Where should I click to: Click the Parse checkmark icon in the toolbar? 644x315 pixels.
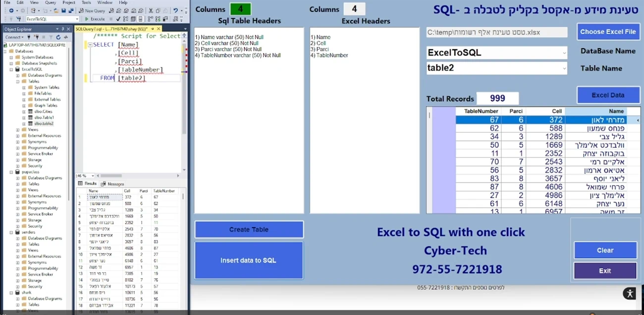point(118,19)
